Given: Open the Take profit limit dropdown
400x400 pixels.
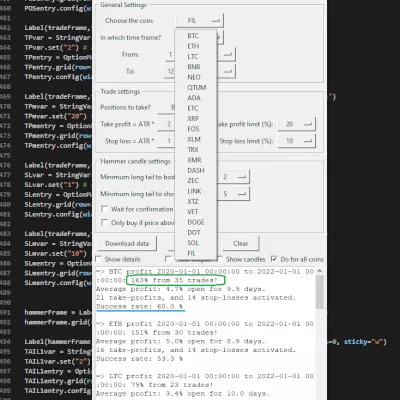Looking at the screenshot, I should click(x=297, y=124).
